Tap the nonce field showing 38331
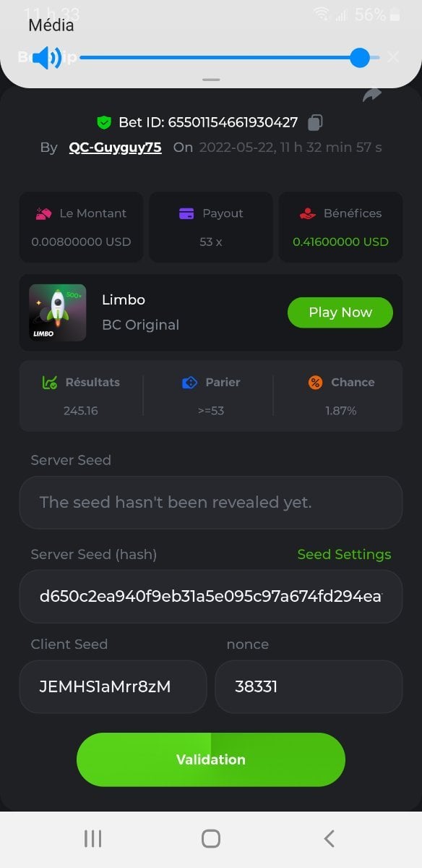Screen dimensions: 422x868 coord(309,686)
